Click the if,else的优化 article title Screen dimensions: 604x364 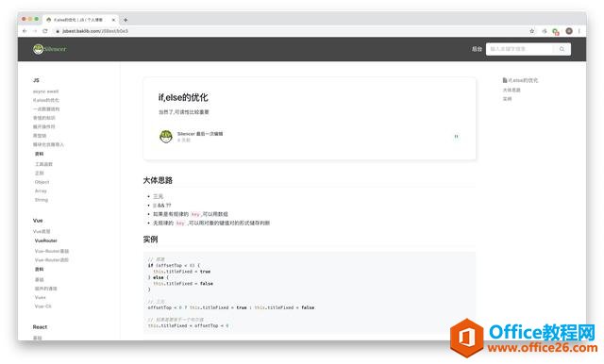[x=183, y=98]
